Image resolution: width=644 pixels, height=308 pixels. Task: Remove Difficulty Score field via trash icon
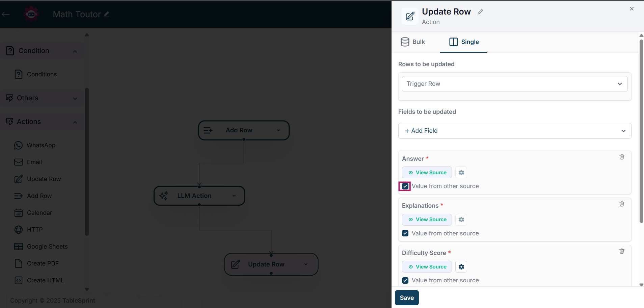coord(621,251)
